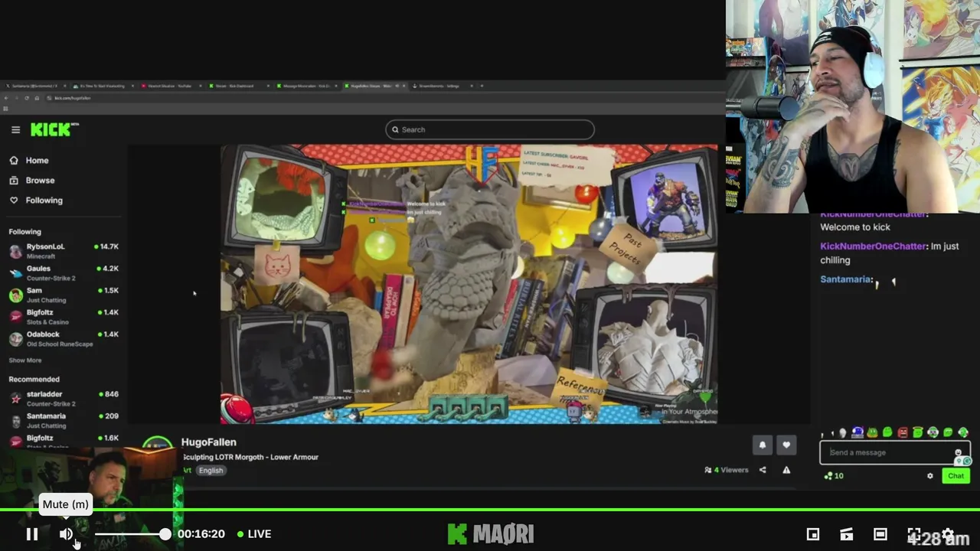Go to Home in Kick sidebar

tap(29, 161)
